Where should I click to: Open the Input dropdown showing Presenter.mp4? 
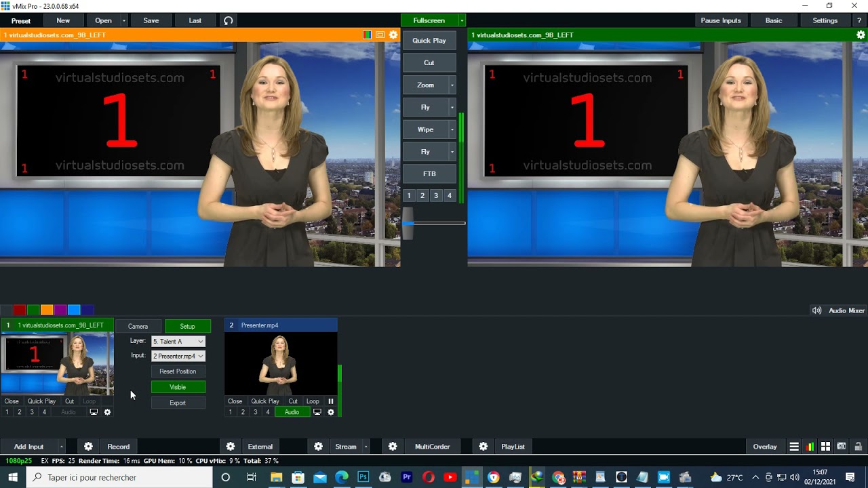tap(178, 356)
